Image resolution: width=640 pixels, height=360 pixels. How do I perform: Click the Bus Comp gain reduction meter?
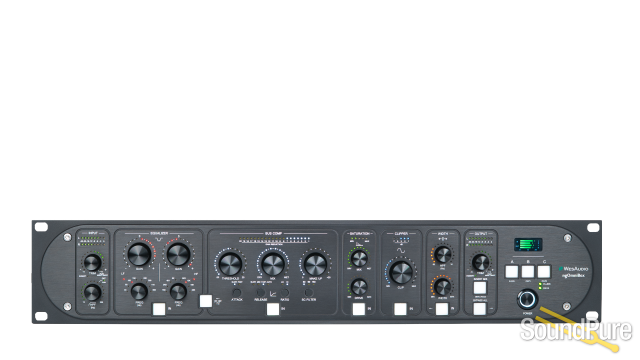274,240
